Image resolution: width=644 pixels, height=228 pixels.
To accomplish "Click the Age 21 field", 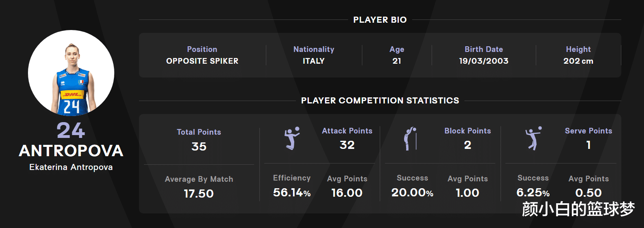I will coord(397,56).
